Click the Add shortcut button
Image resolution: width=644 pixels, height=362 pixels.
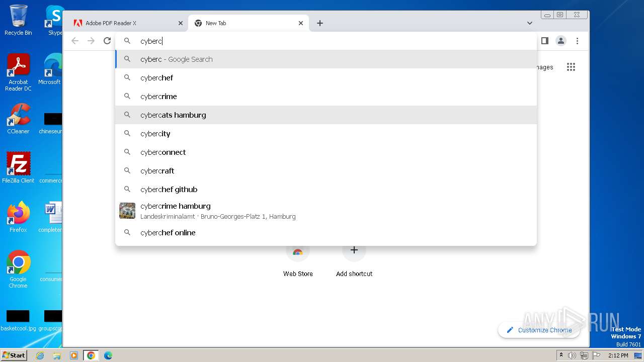[354, 259]
